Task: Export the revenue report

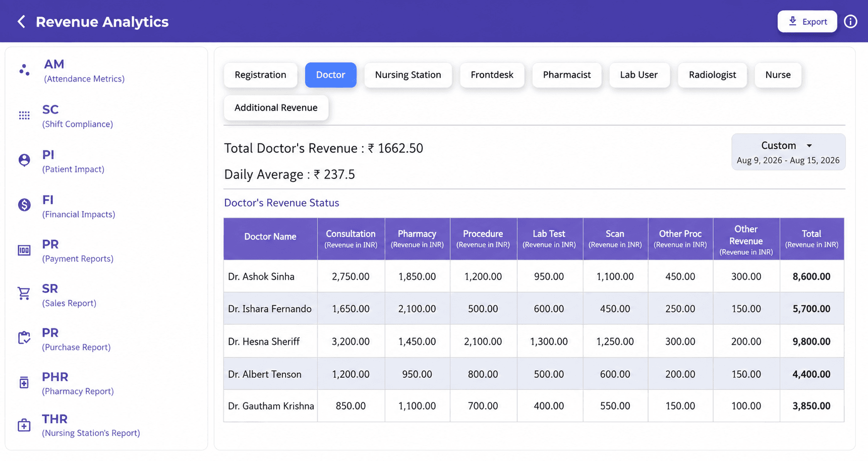Action: [807, 22]
